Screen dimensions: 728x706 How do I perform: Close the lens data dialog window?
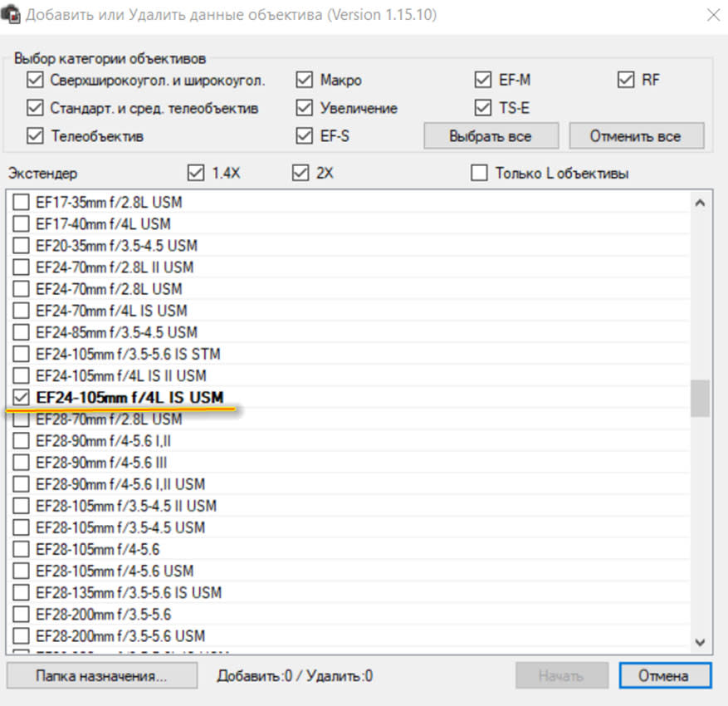click(713, 15)
